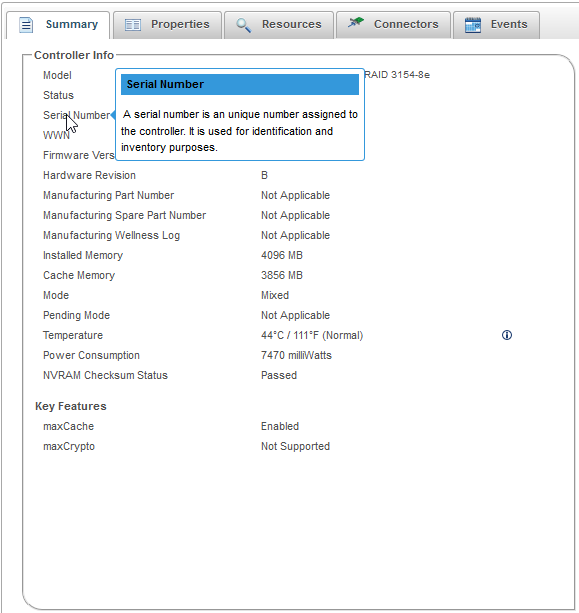Click the WWN label

coord(56,135)
